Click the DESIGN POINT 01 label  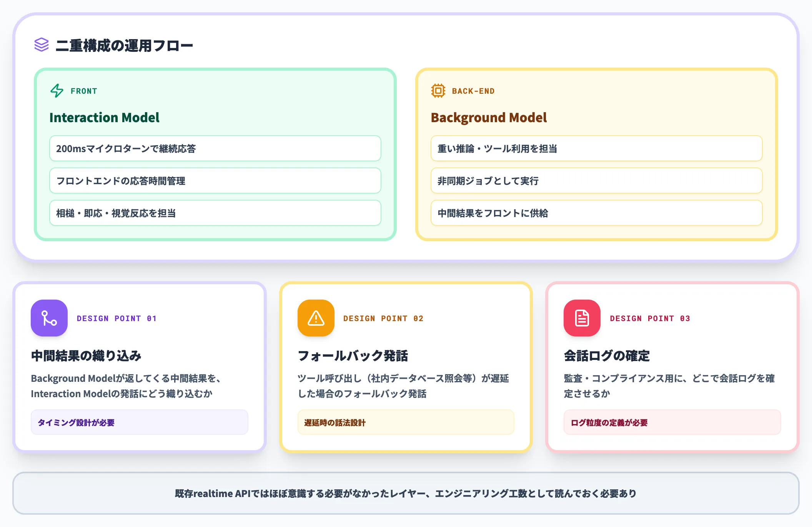[x=117, y=318]
